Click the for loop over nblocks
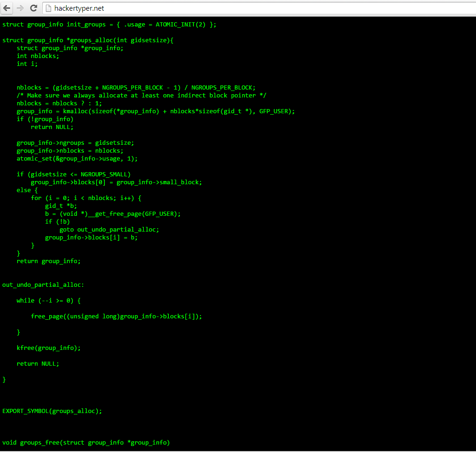 click(86, 198)
